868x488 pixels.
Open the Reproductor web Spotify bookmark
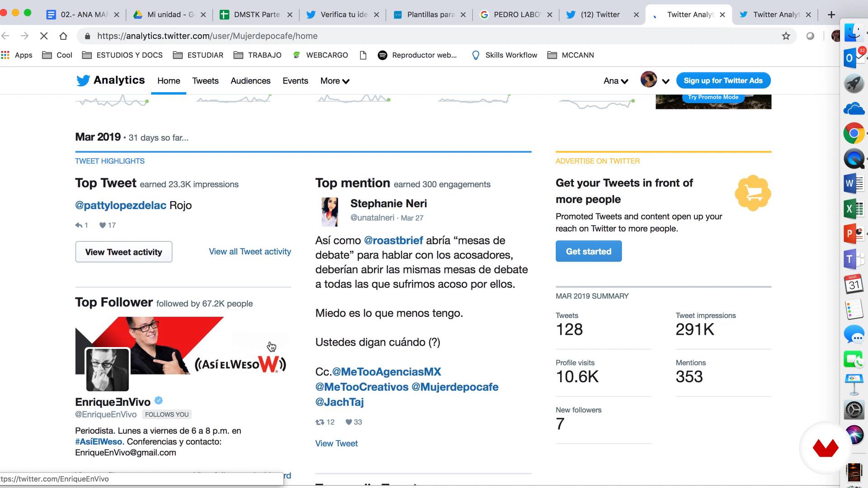[417, 55]
